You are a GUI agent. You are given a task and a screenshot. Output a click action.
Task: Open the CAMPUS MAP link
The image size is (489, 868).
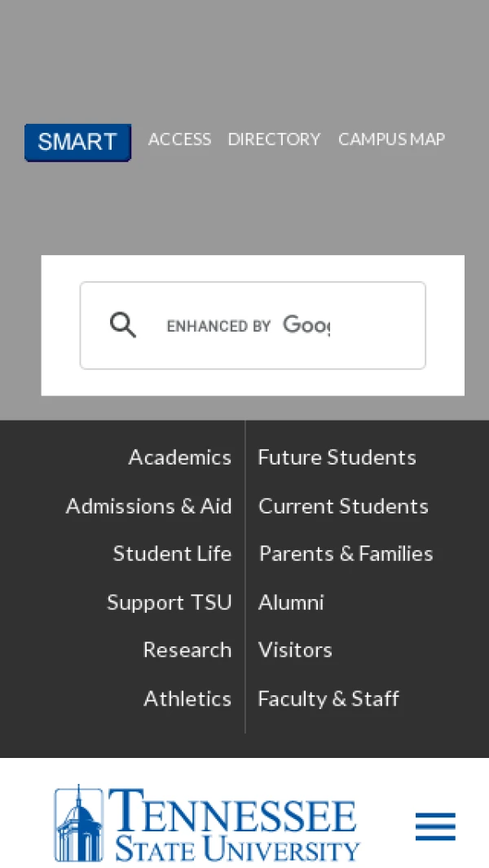(x=391, y=139)
